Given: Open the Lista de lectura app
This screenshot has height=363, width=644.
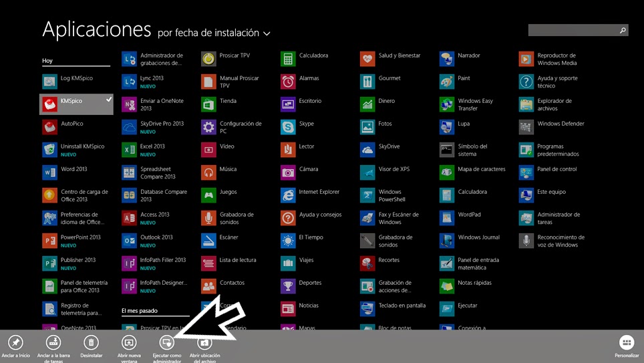Looking at the screenshot, I should click(228, 263).
